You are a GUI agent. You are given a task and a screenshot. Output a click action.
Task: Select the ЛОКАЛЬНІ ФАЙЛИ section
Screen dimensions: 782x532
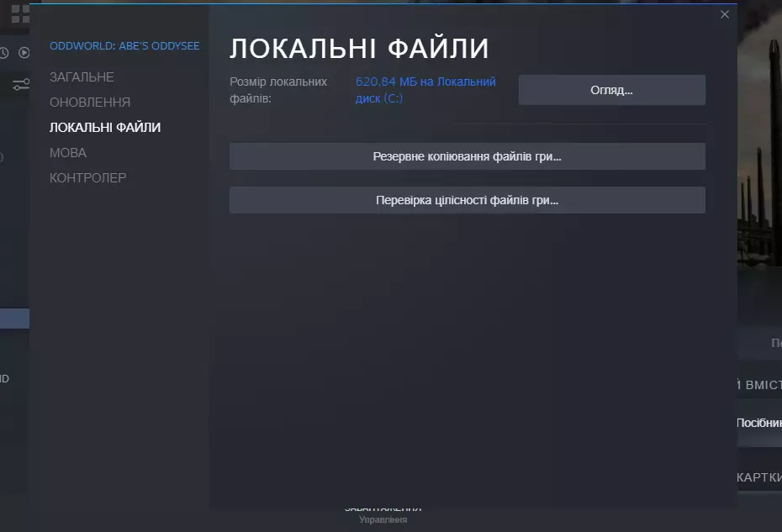click(x=105, y=128)
